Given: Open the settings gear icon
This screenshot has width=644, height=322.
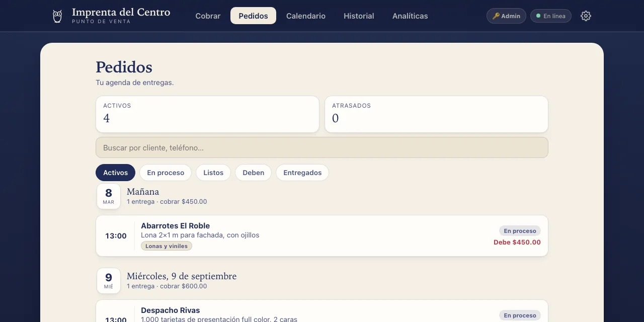Looking at the screenshot, I should click(x=586, y=16).
